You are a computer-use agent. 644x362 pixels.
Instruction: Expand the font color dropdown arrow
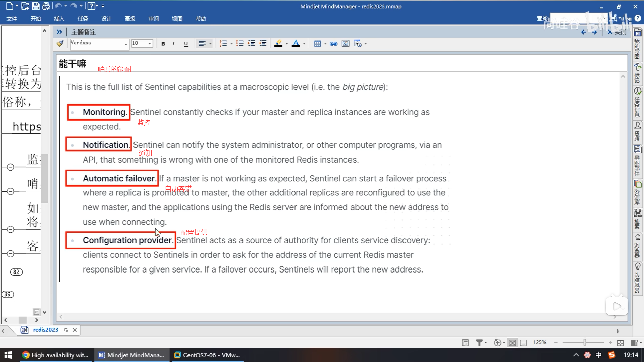tap(304, 44)
